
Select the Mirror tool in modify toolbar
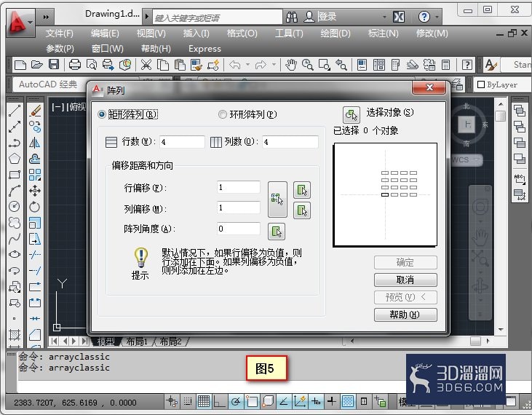35,143
